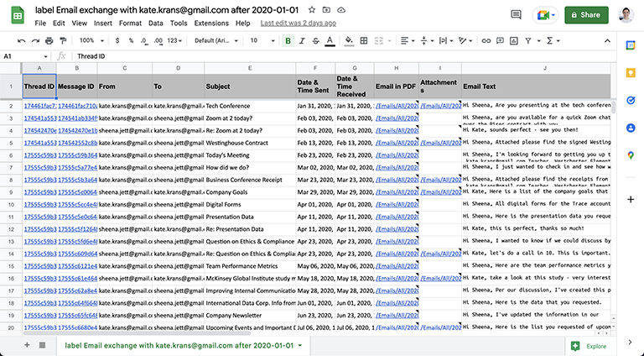The image size is (644, 356).
Task: Open vertical align dropdown
Action: (427, 40)
